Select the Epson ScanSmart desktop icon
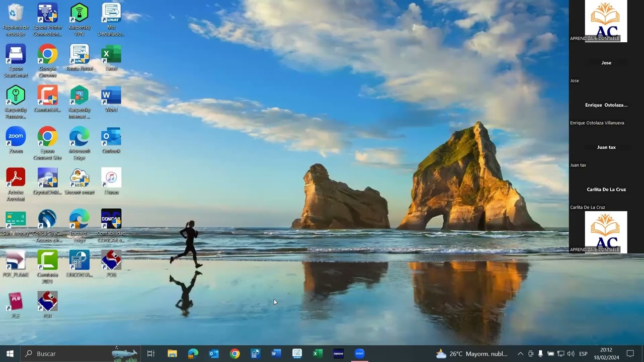 16,61
